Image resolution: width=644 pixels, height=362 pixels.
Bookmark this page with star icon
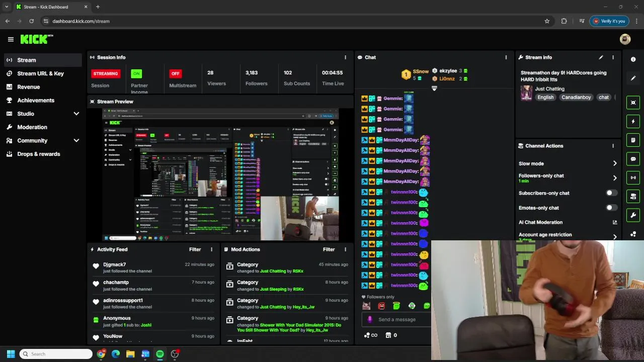click(x=547, y=21)
